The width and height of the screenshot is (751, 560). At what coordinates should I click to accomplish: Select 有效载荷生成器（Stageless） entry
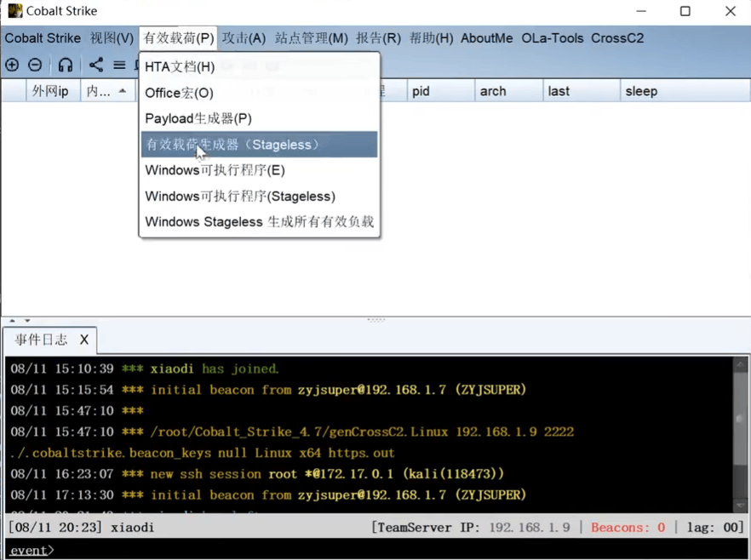(x=259, y=145)
